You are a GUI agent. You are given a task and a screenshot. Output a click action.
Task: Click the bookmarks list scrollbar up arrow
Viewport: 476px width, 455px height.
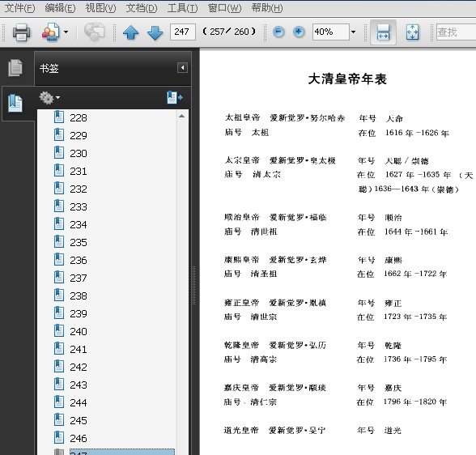tap(181, 117)
